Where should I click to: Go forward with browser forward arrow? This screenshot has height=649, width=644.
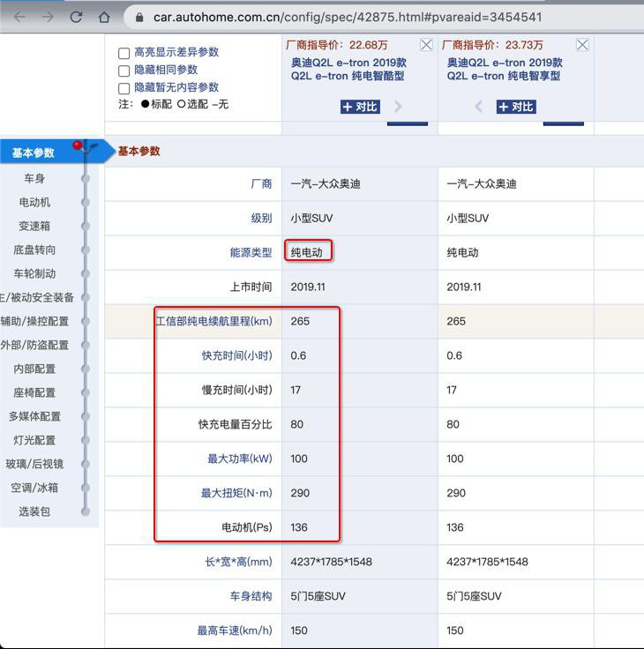pos(48,17)
